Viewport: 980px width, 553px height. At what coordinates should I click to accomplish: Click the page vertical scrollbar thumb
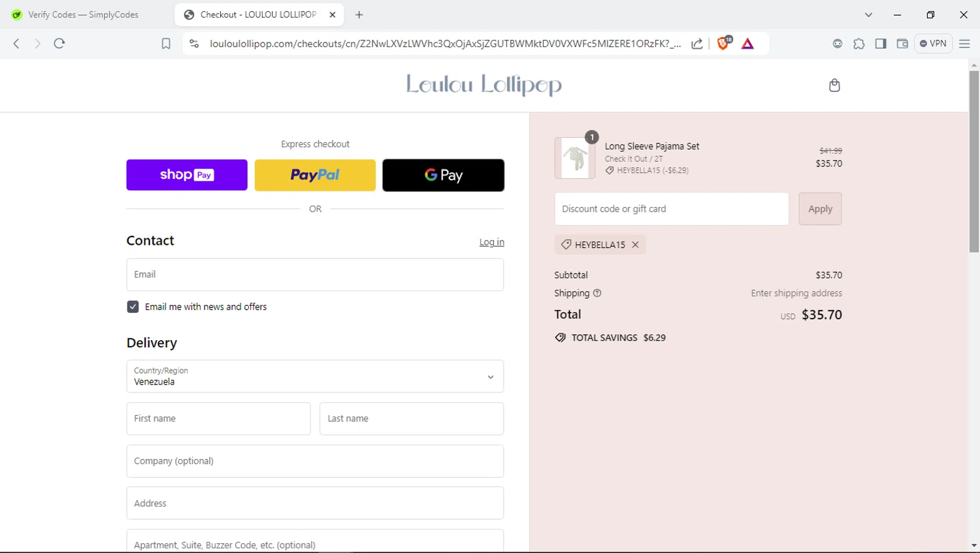click(x=974, y=161)
